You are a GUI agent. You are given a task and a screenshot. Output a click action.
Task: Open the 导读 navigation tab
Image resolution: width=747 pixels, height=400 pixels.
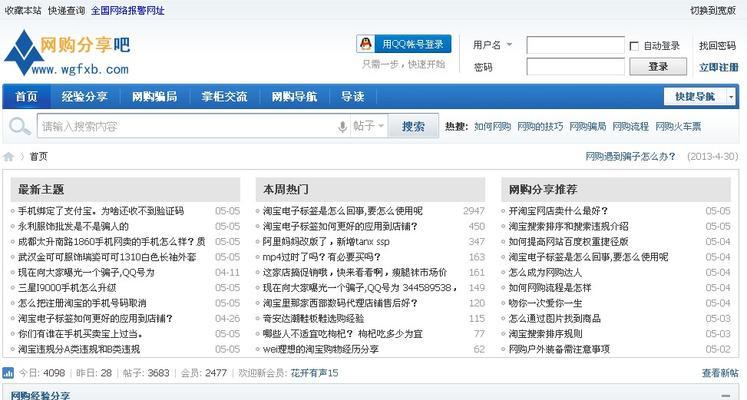(353, 97)
